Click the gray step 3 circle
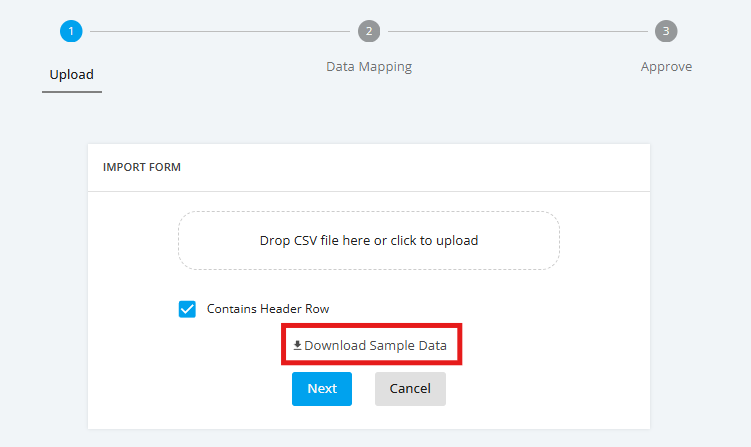The width and height of the screenshot is (751, 447). coord(666,31)
